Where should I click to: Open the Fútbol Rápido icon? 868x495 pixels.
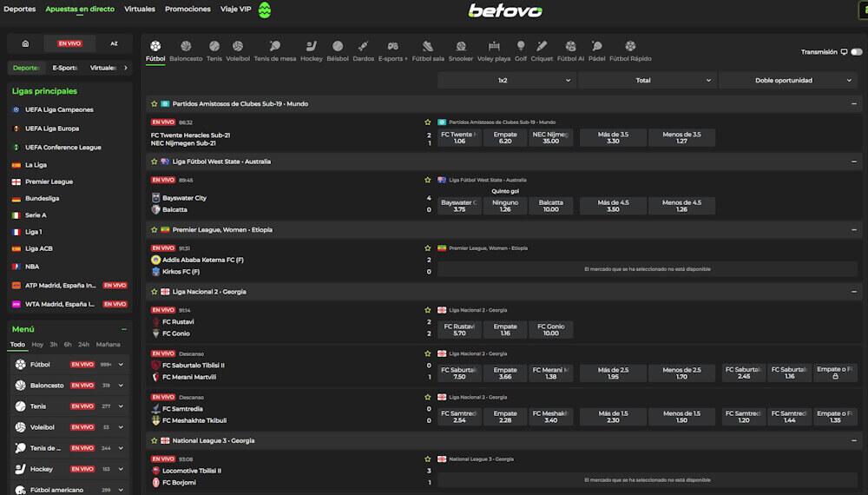tap(630, 46)
